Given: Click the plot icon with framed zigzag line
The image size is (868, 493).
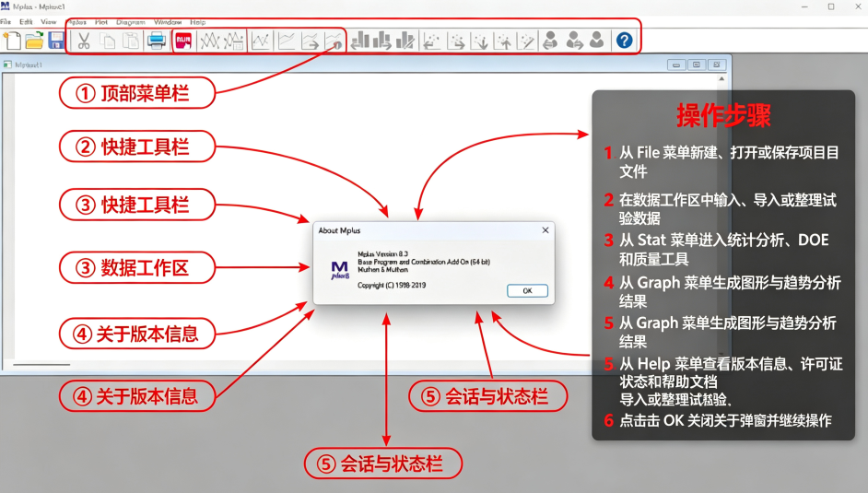Looking at the screenshot, I should (x=261, y=41).
